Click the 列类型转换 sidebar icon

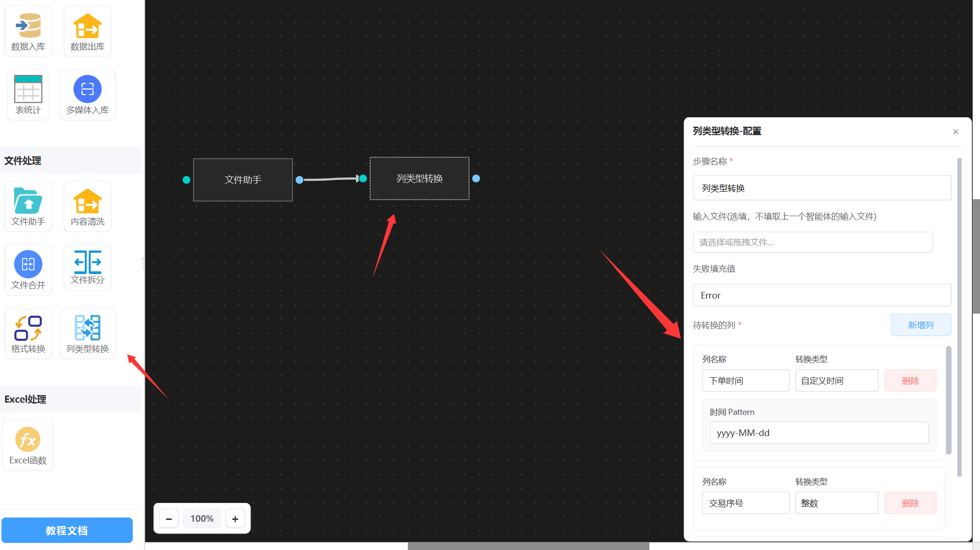(87, 329)
